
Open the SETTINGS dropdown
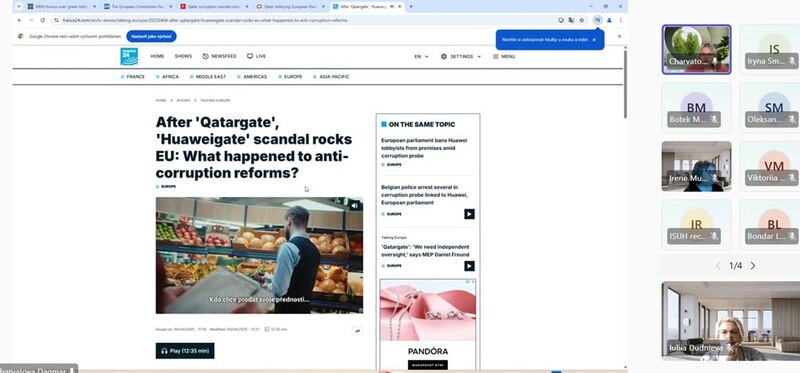(461, 57)
